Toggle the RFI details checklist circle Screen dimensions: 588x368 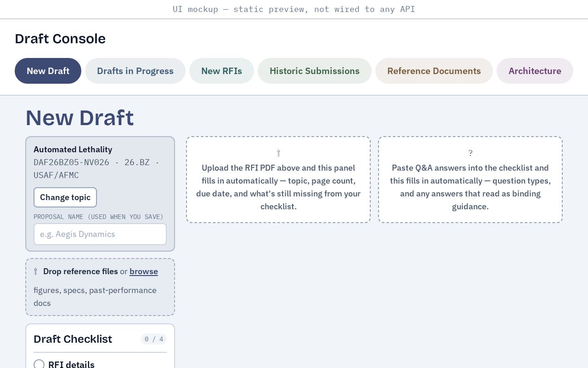39,365
